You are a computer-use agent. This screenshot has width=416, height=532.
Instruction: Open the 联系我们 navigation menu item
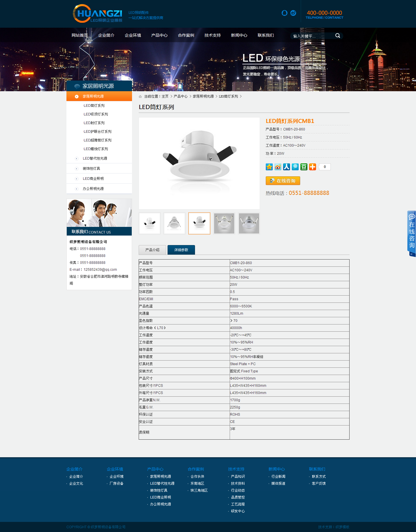265,35
